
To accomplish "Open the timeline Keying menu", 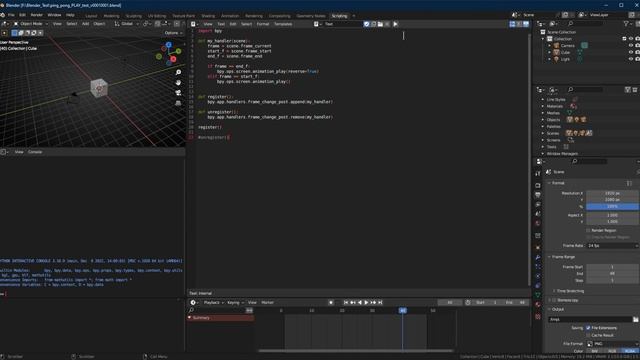I will pyautogui.click(x=235, y=302).
